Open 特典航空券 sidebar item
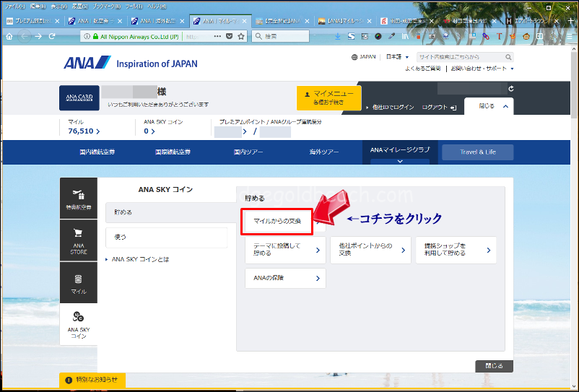This screenshot has width=579, height=392. pyautogui.click(x=79, y=199)
